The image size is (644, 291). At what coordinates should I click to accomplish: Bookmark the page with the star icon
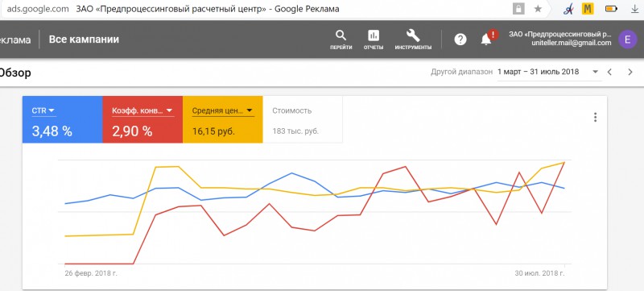pyautogui.click(x=538, y=9)
